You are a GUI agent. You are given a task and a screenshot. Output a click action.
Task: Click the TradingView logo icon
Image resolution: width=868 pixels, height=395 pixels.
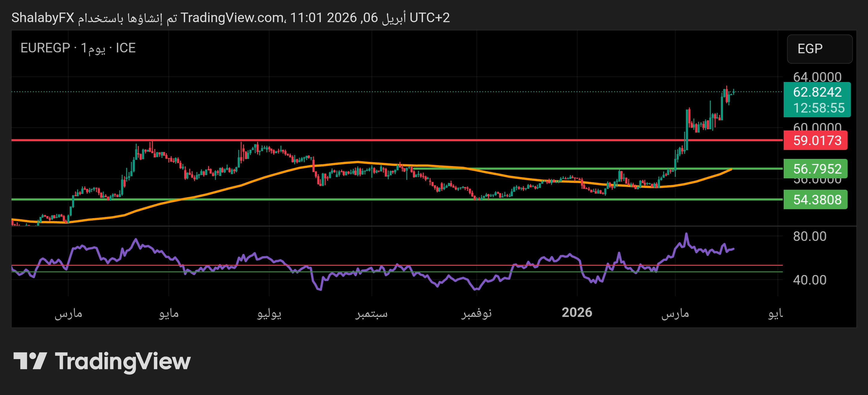point(30,361)
